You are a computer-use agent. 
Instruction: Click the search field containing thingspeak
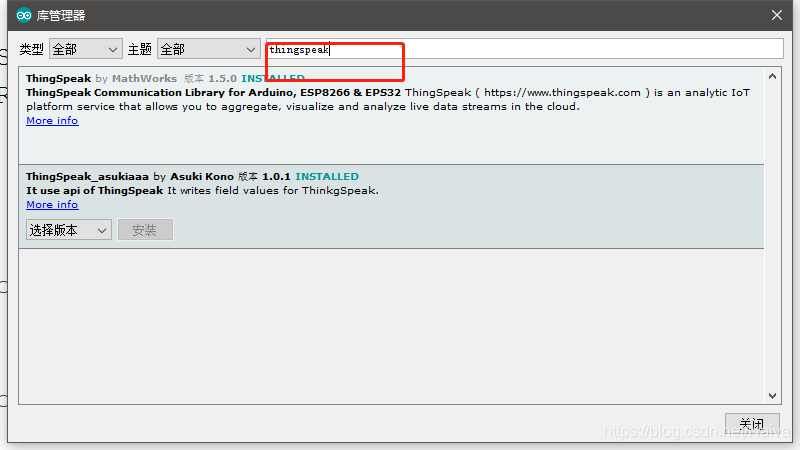pos(524,49)
